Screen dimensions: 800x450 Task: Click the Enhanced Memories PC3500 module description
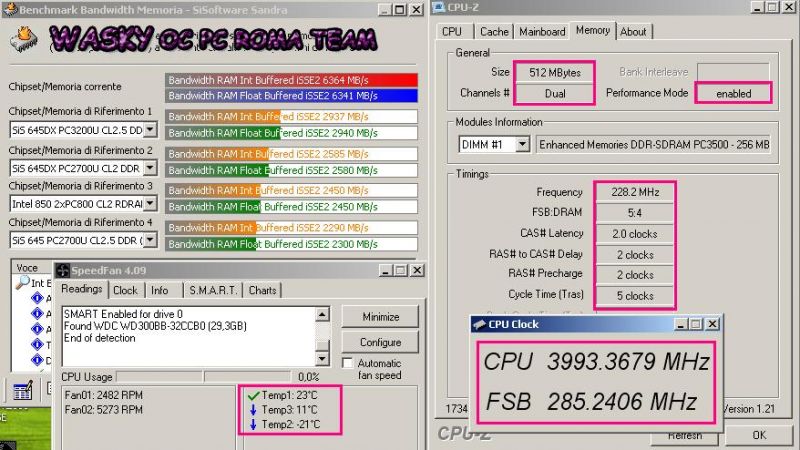pyautogui.click(x=654, y=145)
